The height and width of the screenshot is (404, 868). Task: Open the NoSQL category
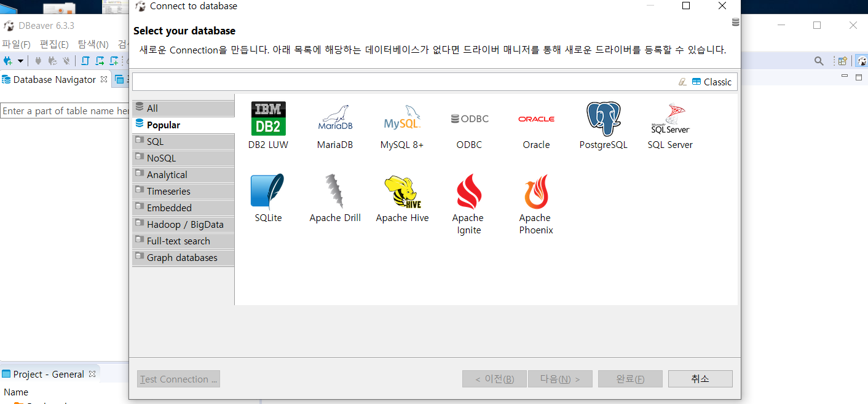183,158
